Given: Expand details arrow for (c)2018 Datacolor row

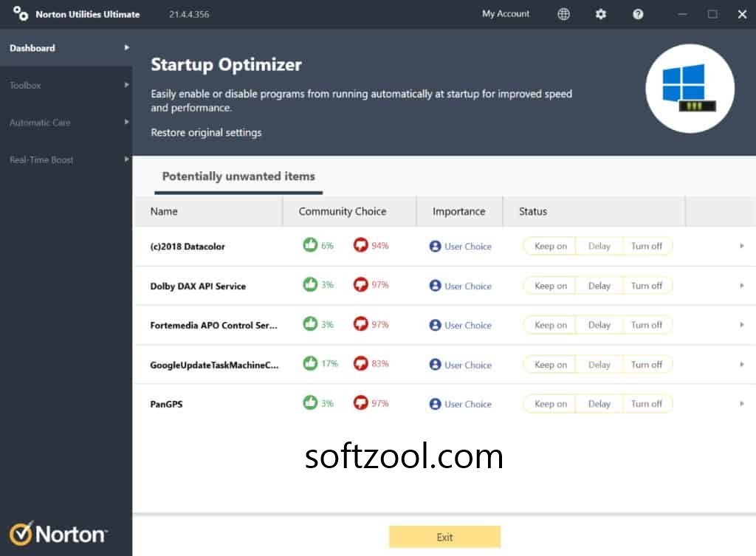Looking at the screenshot, I should [x=741, y=246].
